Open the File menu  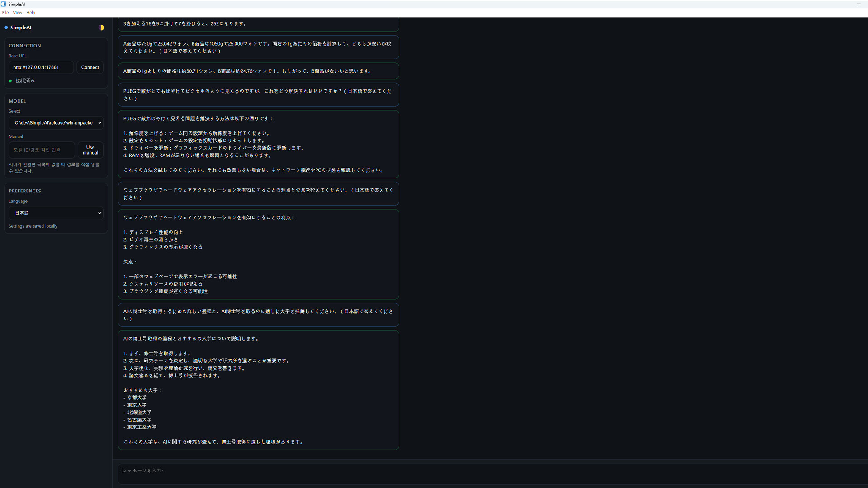point(5,13)
